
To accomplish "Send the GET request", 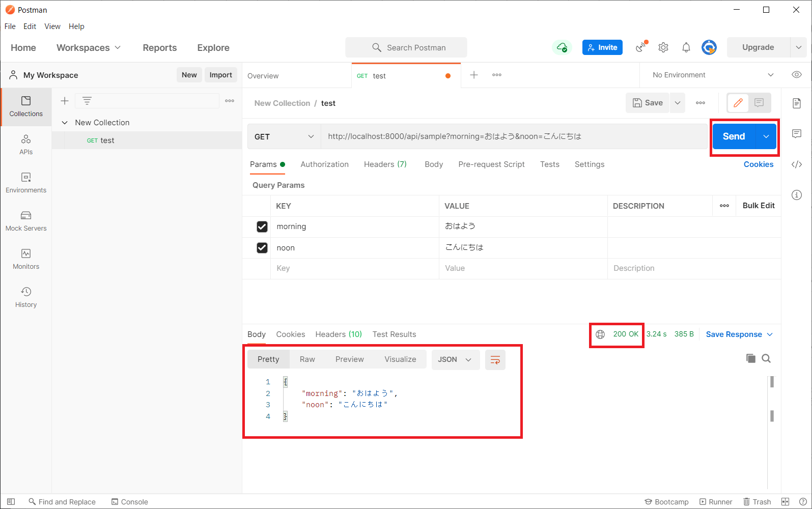I will coord(734,136).
